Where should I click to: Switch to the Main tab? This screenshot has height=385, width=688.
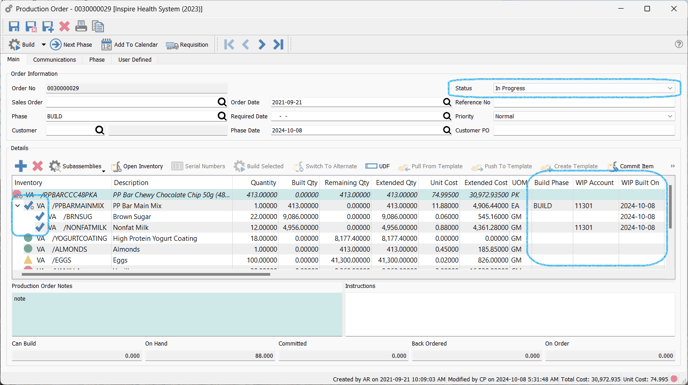pyautogui.click(x=13, y=59)
